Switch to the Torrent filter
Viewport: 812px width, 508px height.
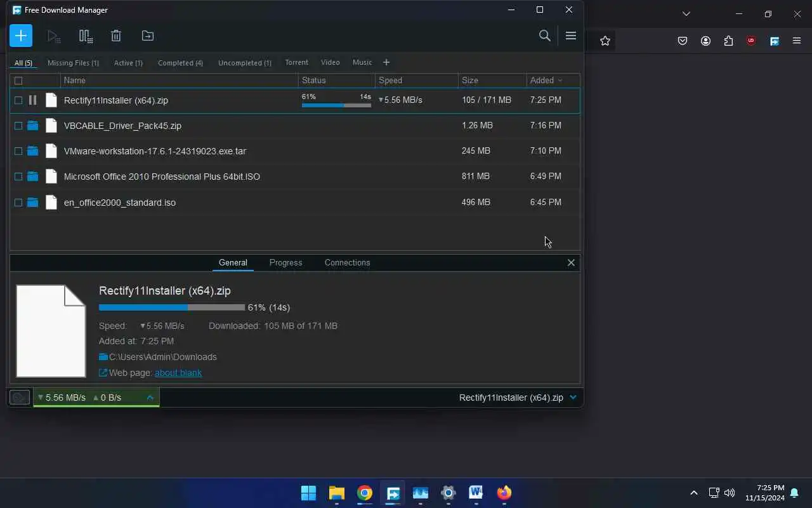point(296,62)
